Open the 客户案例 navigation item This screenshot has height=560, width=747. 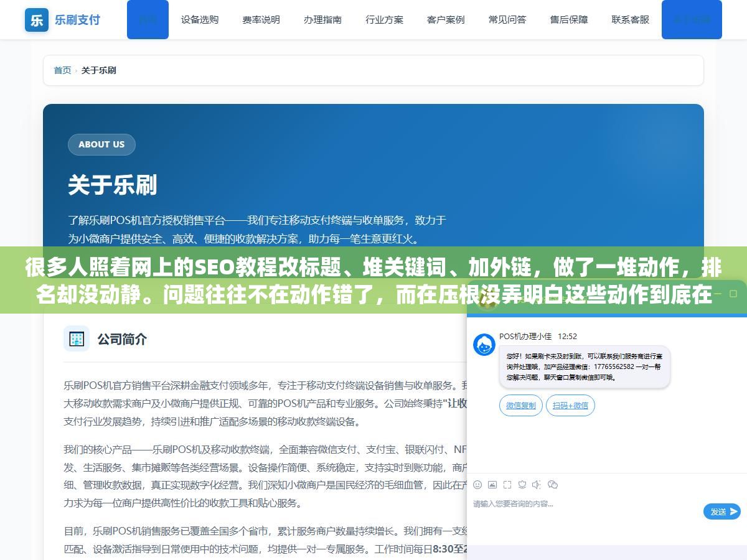(446, 19)
